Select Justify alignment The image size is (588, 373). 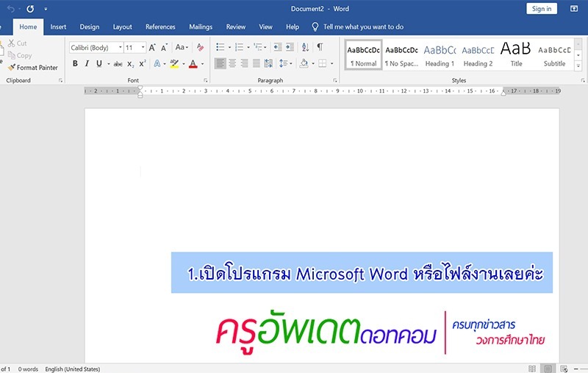click(256, 63)
